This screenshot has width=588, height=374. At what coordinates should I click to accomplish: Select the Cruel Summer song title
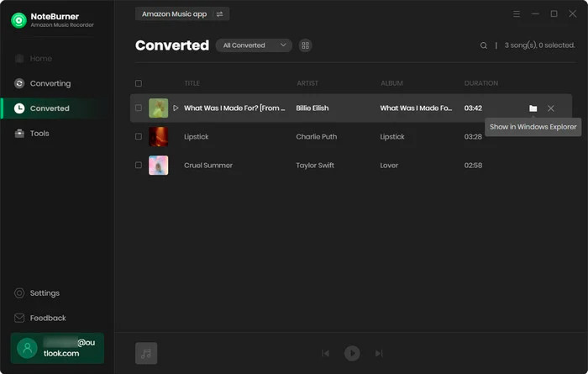(208, 165)
